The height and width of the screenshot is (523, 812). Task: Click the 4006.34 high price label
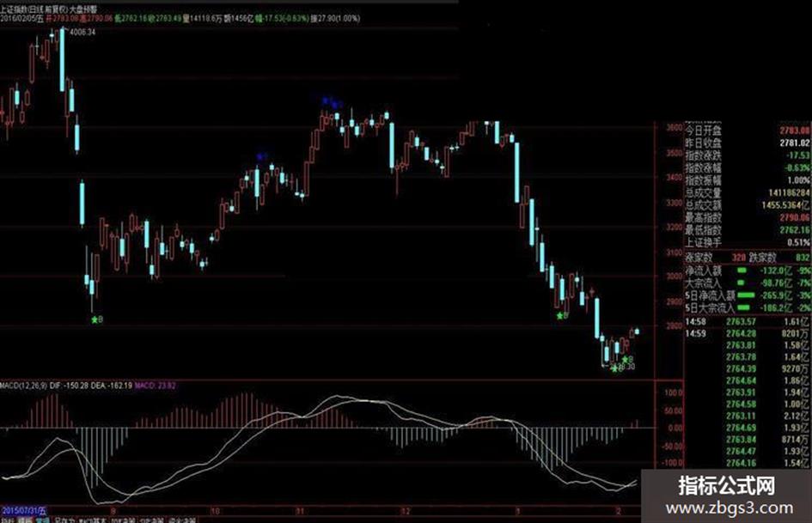[82, 32]
